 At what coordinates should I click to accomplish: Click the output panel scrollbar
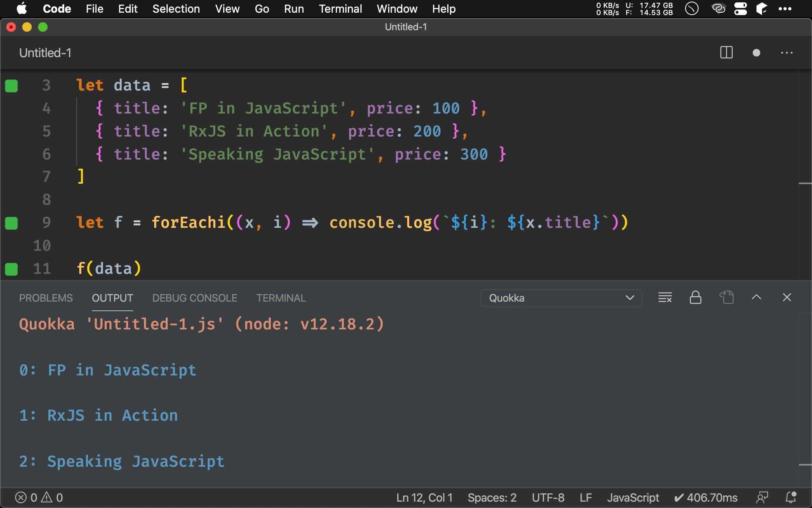pyautogui.click(x=805, y=400)
